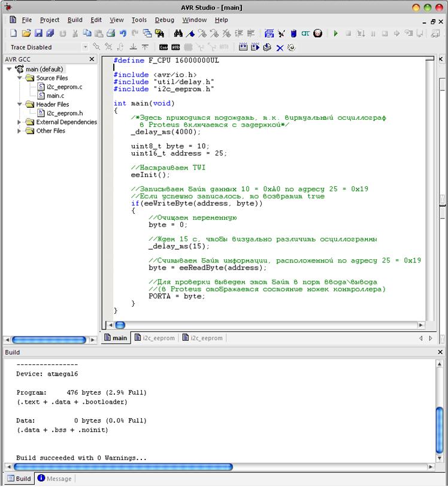Screen dimensions: 448x487
Task: Switch to the first i2c_eeprom editor tab
Action: [x=155, y=338]
